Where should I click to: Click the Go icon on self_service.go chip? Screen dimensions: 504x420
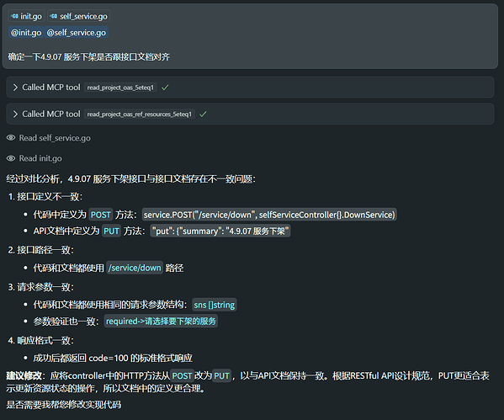coord(54,16)
